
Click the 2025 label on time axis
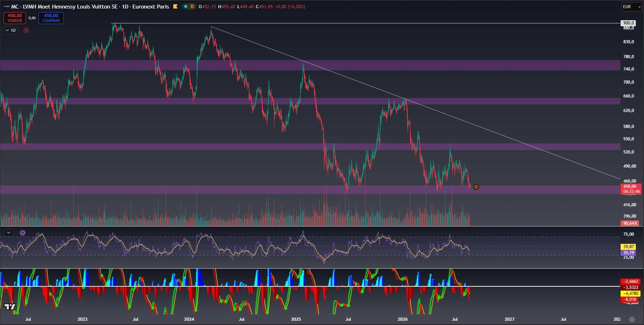pos(296,319)
